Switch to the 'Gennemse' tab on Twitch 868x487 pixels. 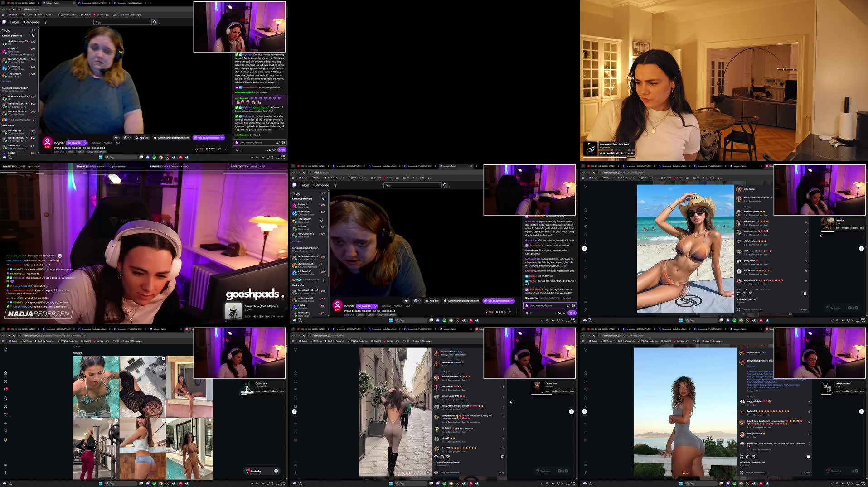click(31, 22)
